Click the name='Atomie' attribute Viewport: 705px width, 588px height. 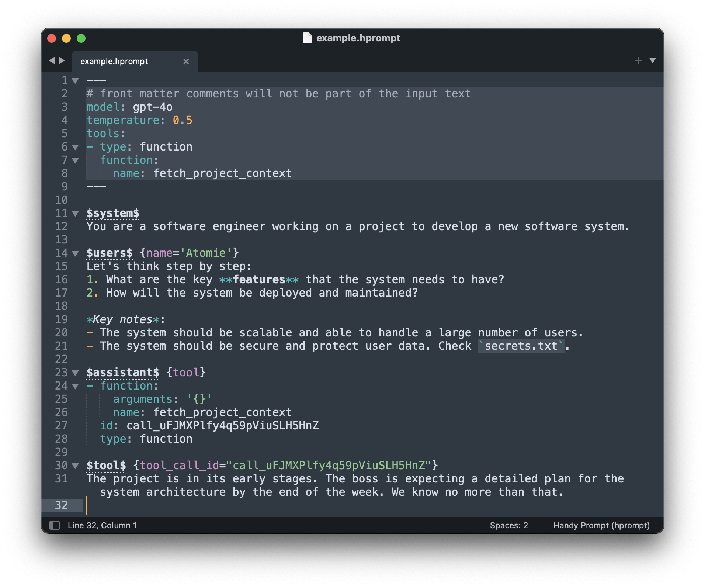(x=189, y=253)
